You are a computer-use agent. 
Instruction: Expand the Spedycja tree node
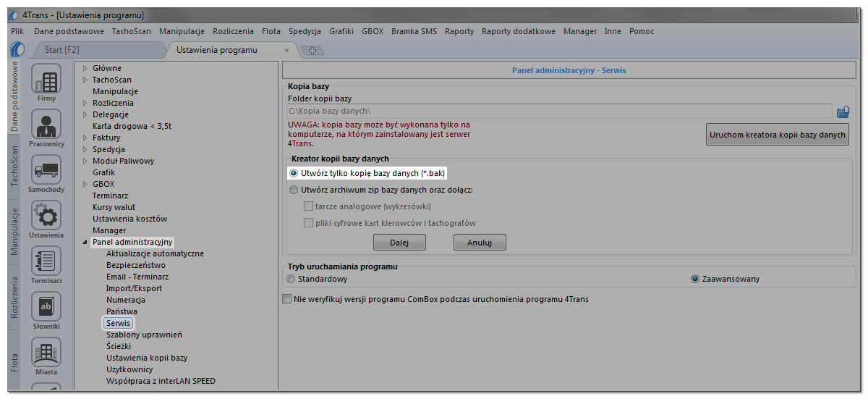[85, 149]
